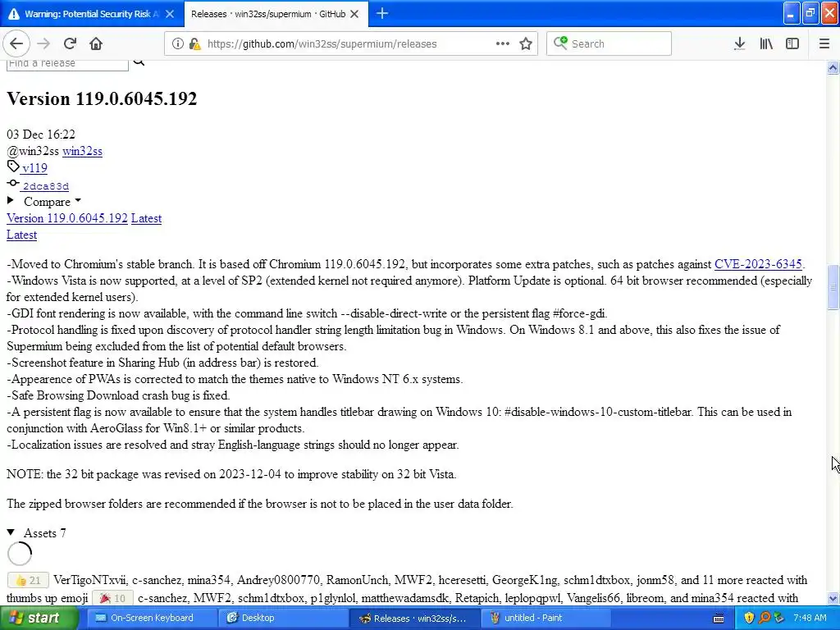Open the Version 119.0.6045.192 release link
This screenshot has width=840, height=630.
coord(67,218)
